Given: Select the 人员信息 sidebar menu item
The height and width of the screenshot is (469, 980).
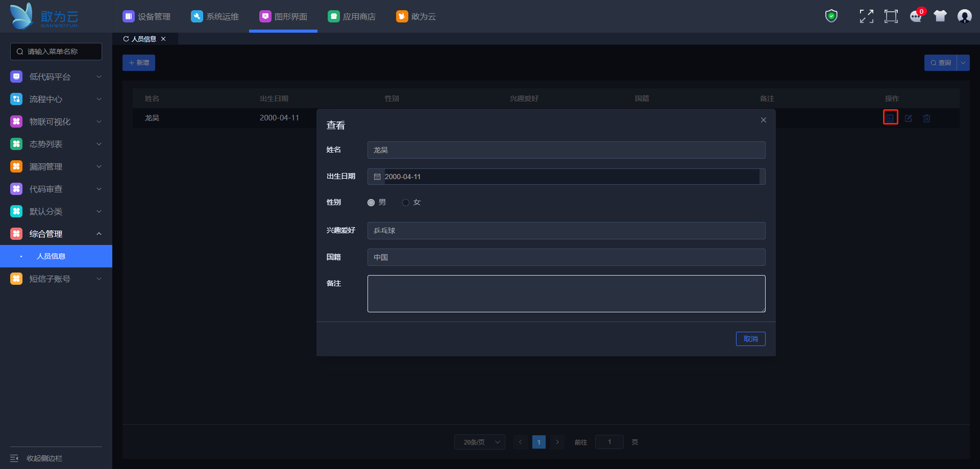Looking at the screenshot, I should [x=56, y=256].
